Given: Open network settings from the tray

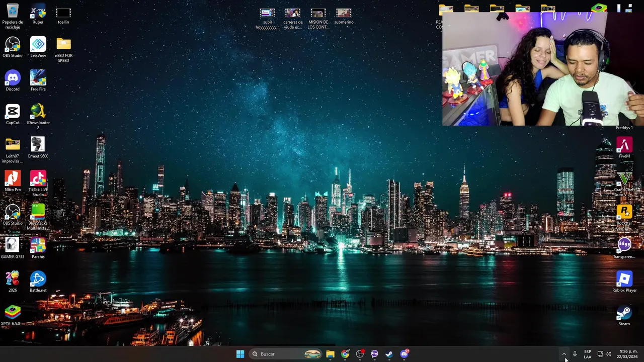Looking at the screenshot, I should (x=600, y=354).
